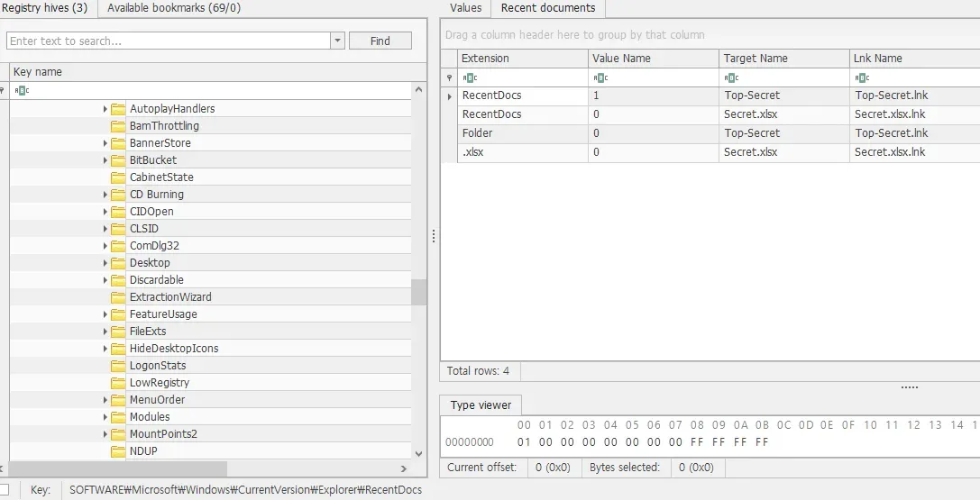Click the registry tree vertical scrollbar thumb

[418, 292]
